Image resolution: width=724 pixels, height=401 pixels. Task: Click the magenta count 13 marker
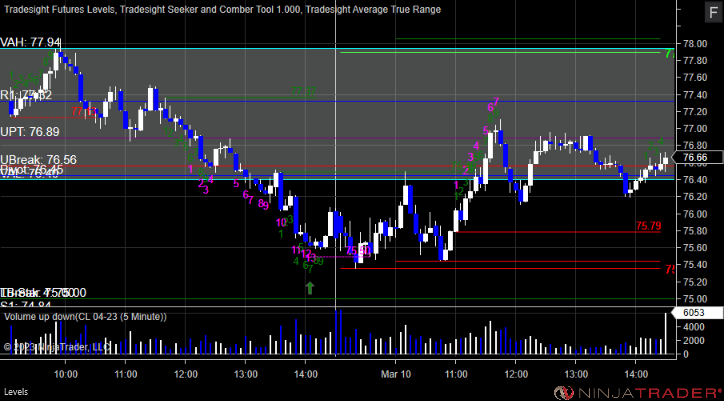click(311, 257)
